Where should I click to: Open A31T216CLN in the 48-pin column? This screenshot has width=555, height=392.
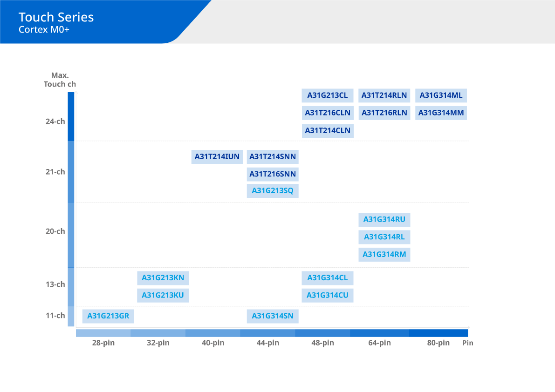click(327, 113)
